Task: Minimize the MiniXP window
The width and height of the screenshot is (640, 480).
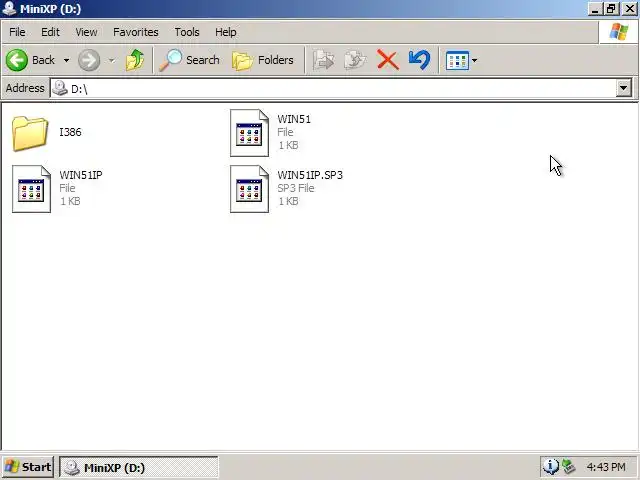Action: (x=595, y=9)
